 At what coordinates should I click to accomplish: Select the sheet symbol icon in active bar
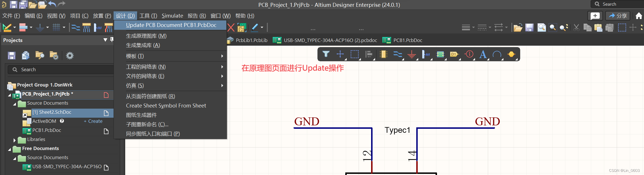(x=440, y=54)
